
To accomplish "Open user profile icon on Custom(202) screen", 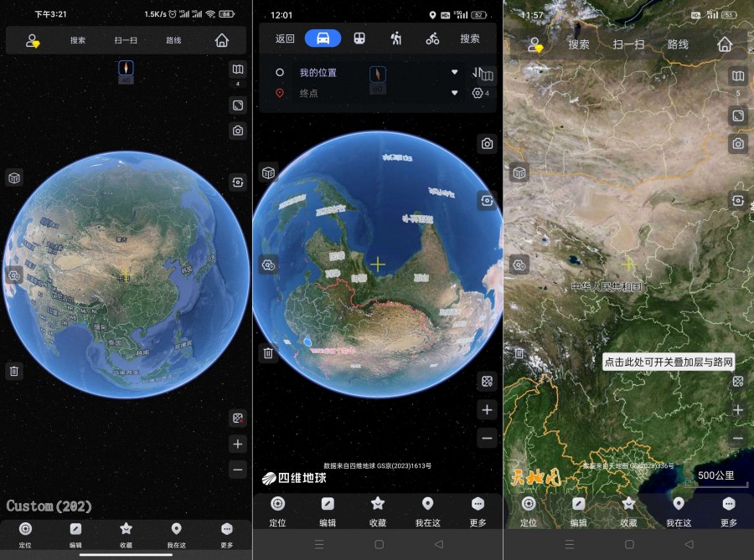I will coord(33,41).
